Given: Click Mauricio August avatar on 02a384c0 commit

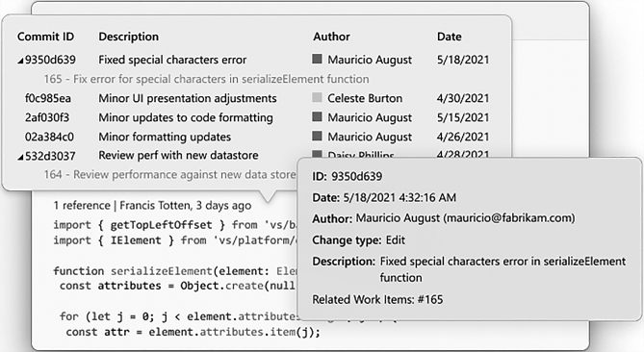Looking at the screenshot, I should tap(317, 136).
